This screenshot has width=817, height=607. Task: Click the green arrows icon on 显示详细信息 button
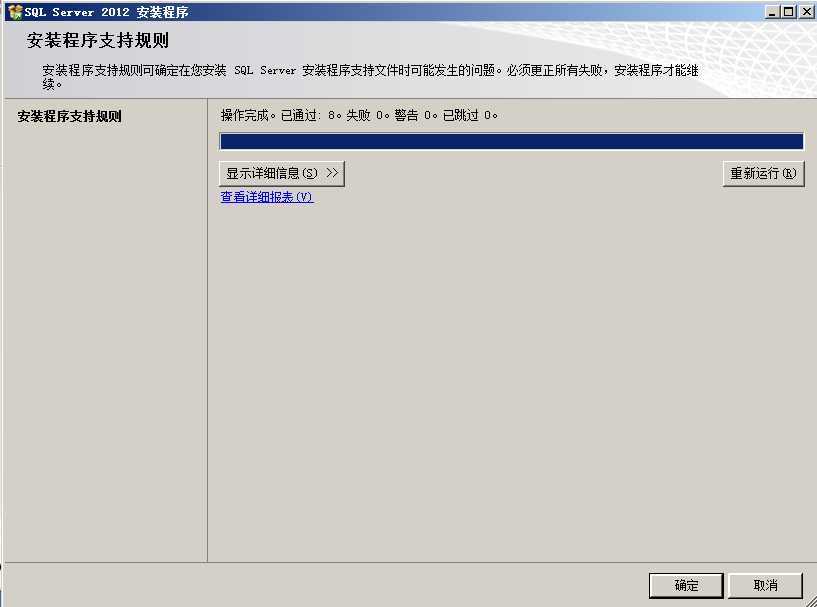point(334,172)
